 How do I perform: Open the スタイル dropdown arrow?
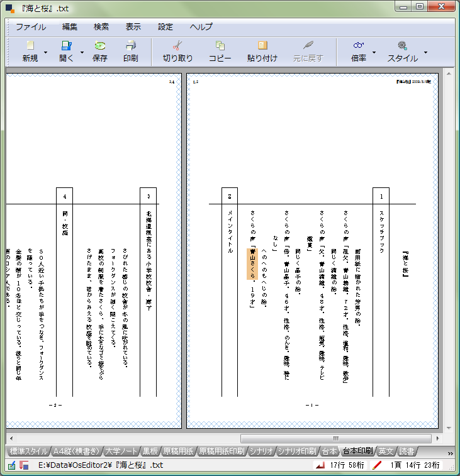coord(425,53)
